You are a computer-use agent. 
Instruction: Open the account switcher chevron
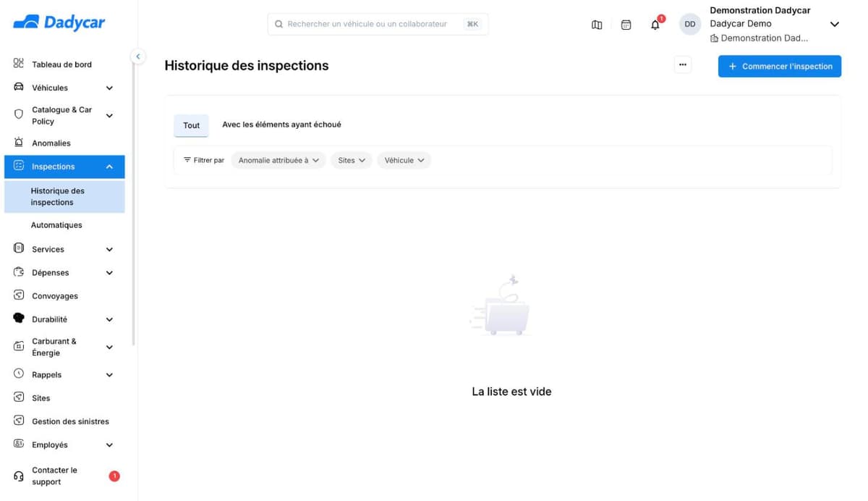(x=834, y=24)
